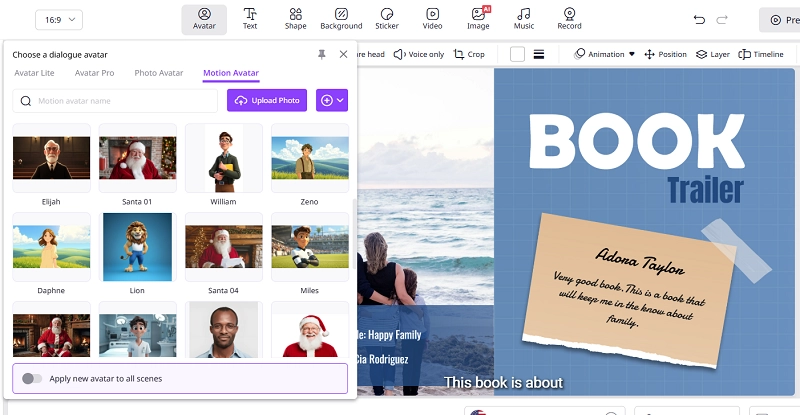The width and height of the screenshot is (800, 415).
Task: Select the cartoon boy in hospital avatar
Action: click(x=138, y=329)
